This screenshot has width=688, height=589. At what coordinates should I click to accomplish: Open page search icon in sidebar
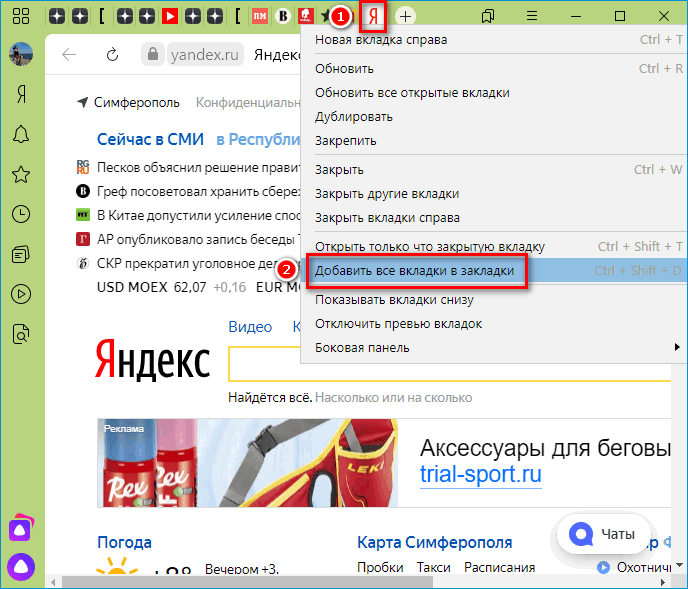tap(21, 334)
